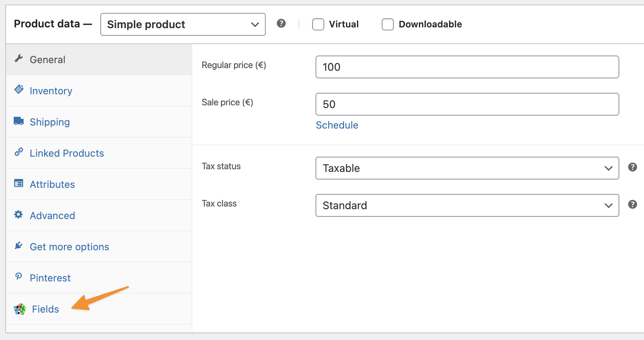Image resolution: width=644 pixels, height=340 pixels.
Task: Click the Attributes list icon
Action: 19,183
